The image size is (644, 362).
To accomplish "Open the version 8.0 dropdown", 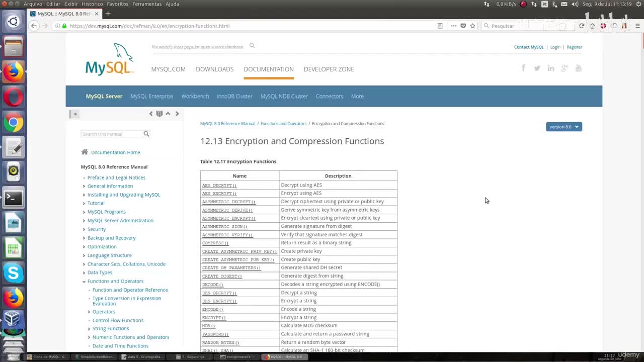I will [x=564, y=127].
